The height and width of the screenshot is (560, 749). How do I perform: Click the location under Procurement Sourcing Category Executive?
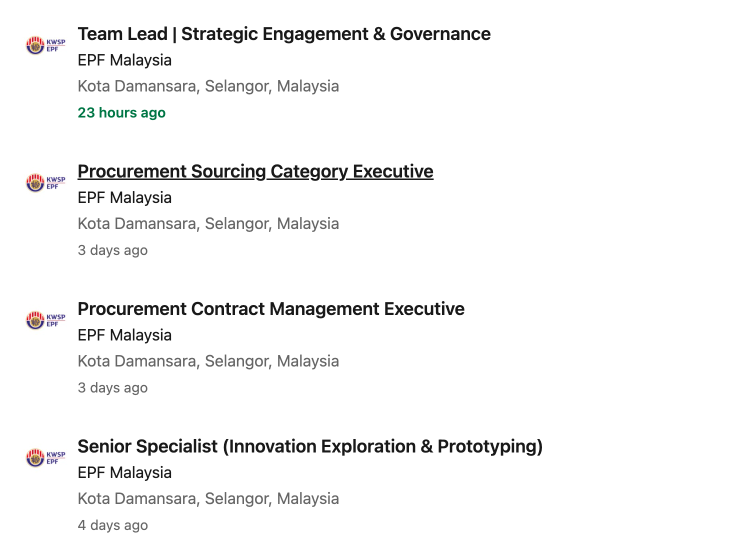click(x=208, y=223)
